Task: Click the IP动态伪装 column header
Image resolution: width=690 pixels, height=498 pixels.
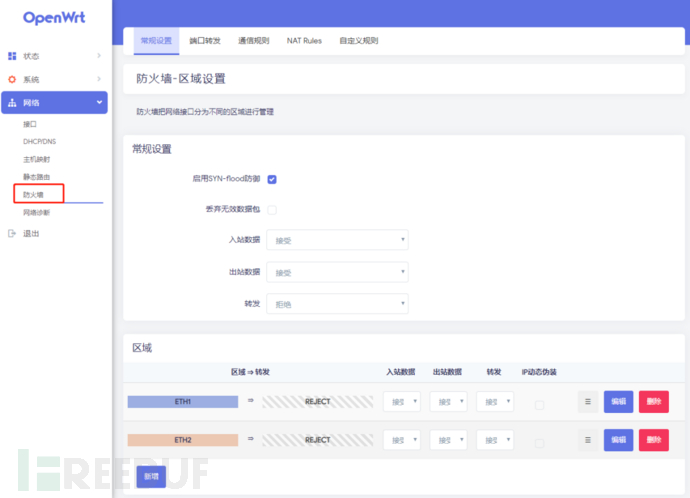Action: click(x=539, y=372)
